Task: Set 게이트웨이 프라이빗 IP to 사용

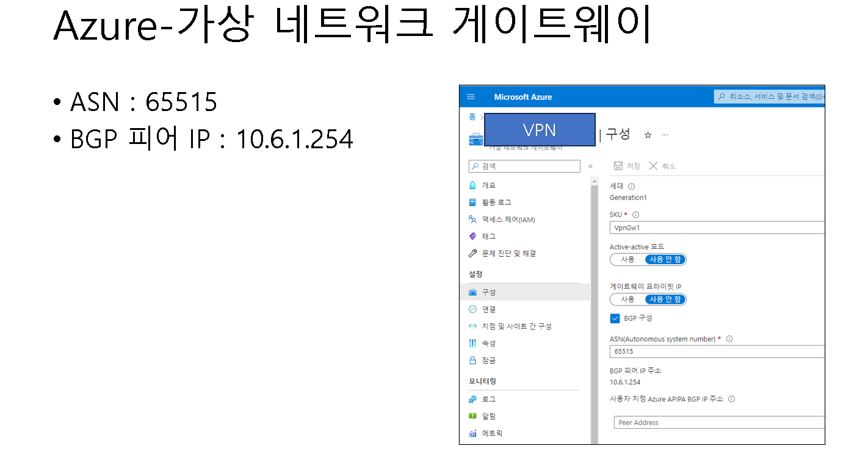Action: [627, 300]
